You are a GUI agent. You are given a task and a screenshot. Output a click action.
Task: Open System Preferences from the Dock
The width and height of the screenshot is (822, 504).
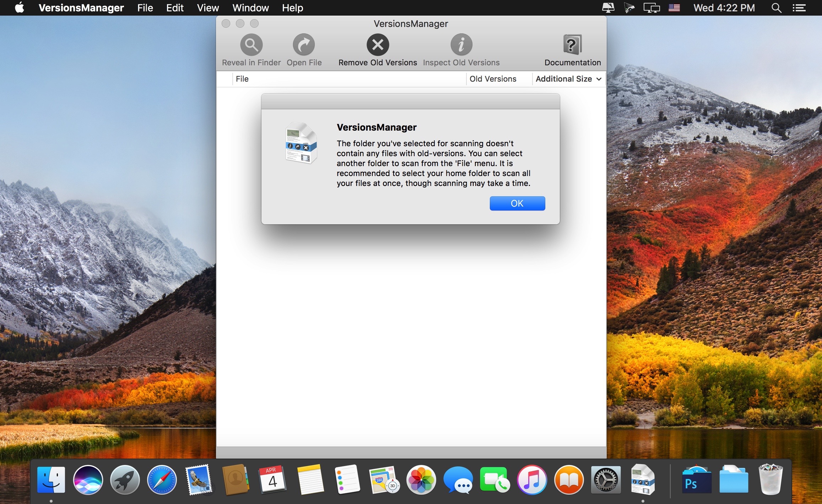pyautogui.click(x=606, y=480)
